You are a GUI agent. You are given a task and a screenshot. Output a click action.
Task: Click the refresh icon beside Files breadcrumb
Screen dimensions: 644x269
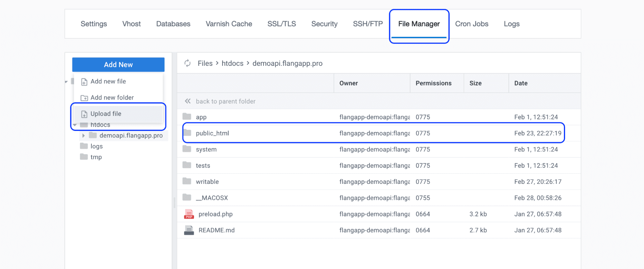187,63
